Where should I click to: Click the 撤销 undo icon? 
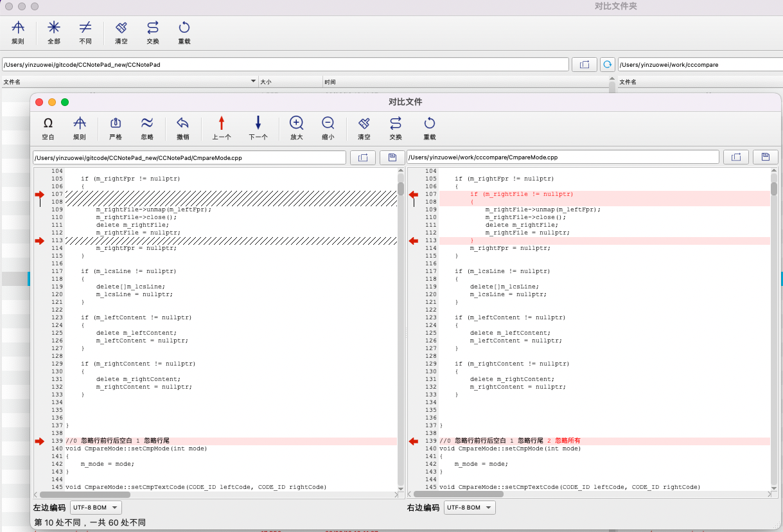coord(183,127)
